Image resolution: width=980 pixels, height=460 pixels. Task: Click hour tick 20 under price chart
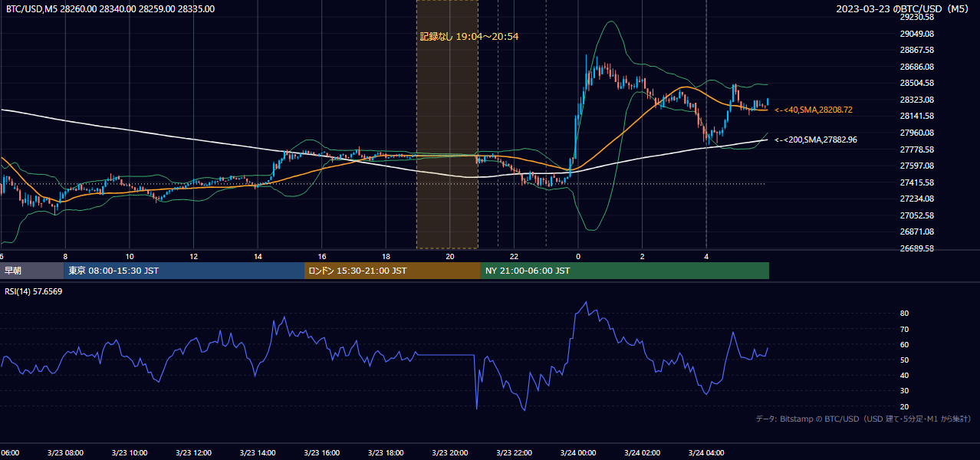pyautogui.click(x=449, y=256)
